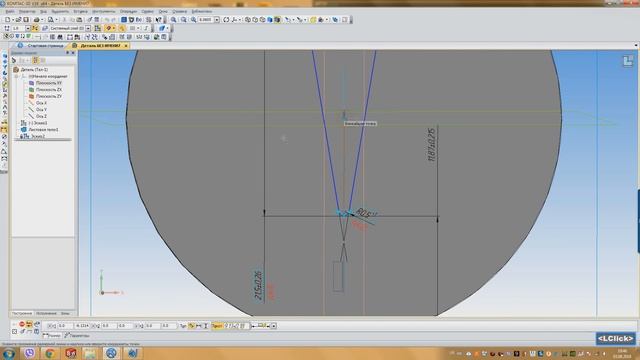This screenshot has width=640, height=360.
Task: Click the Print preview icon
Action: (51, 20)
